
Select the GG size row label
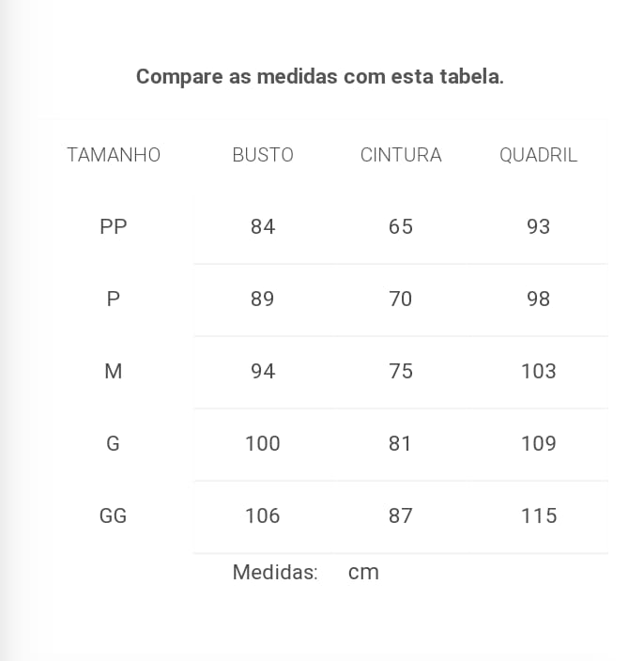[x=114, y=515]
